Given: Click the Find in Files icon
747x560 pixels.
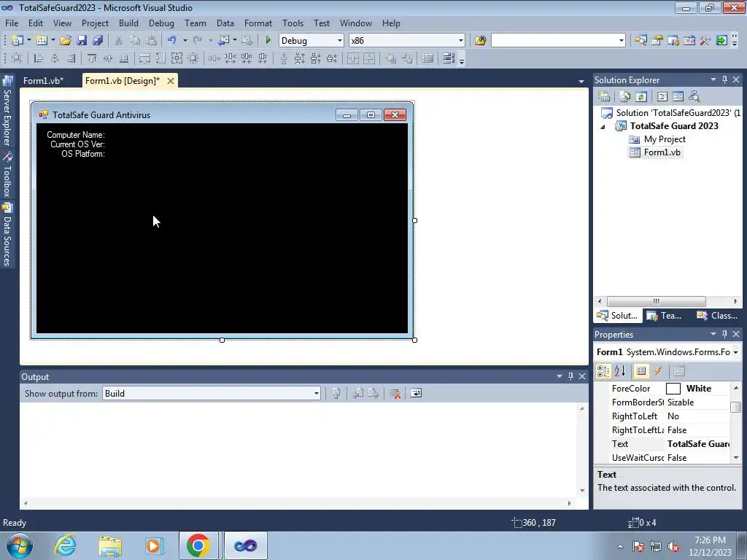Looking at the screenshot, I should pyautogui.click(x=480, y=41).
